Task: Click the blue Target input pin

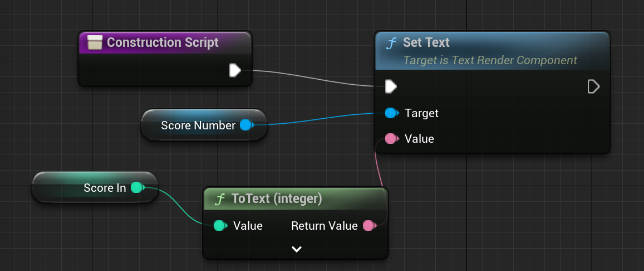Action: pos(391,113)
